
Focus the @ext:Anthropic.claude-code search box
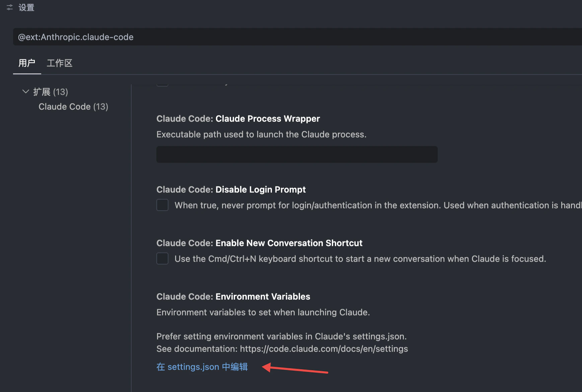297,37
